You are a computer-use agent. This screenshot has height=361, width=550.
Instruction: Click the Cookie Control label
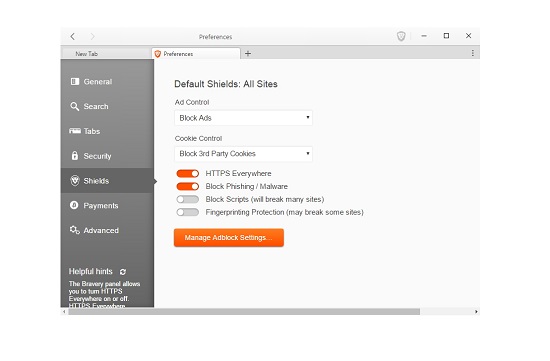pos(198,139)
